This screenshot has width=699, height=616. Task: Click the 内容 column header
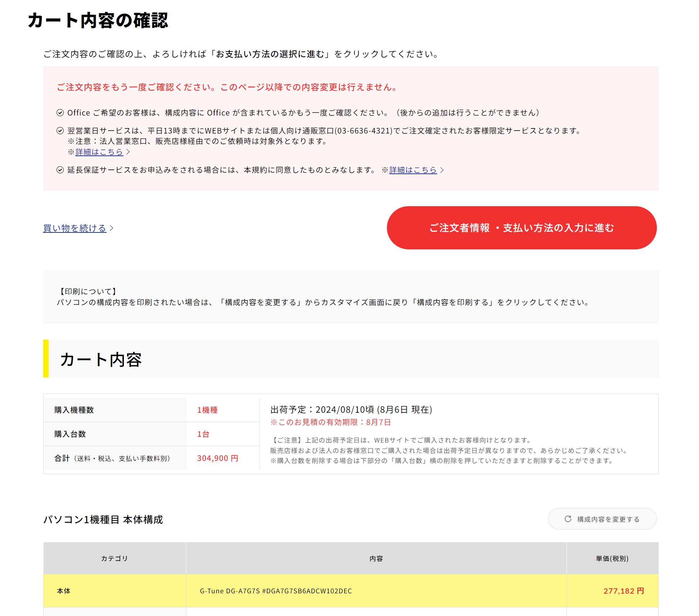(376, 558)
